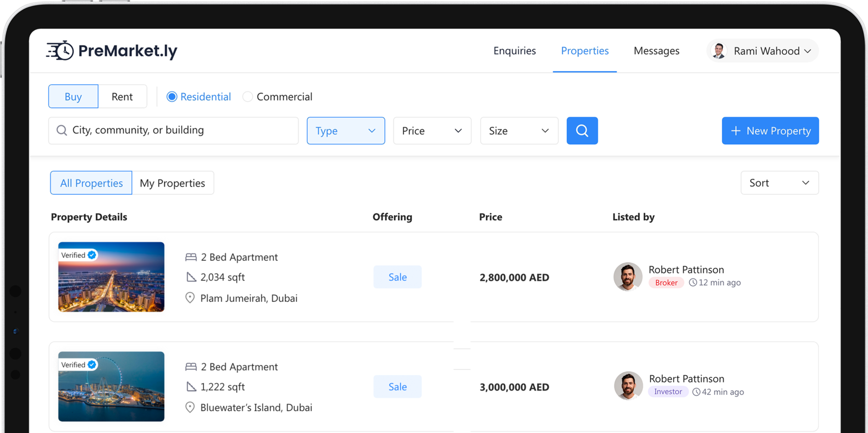868x433 pixels.
Task: Click Robert Pattinson's avatar on Investor listing
Action: [628, 386]
